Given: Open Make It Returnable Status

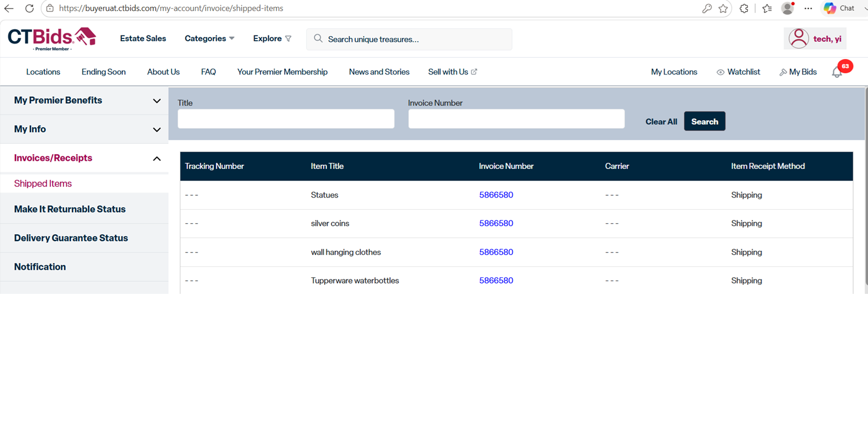Looking at the screenshot, I should [x=70, y=209].
